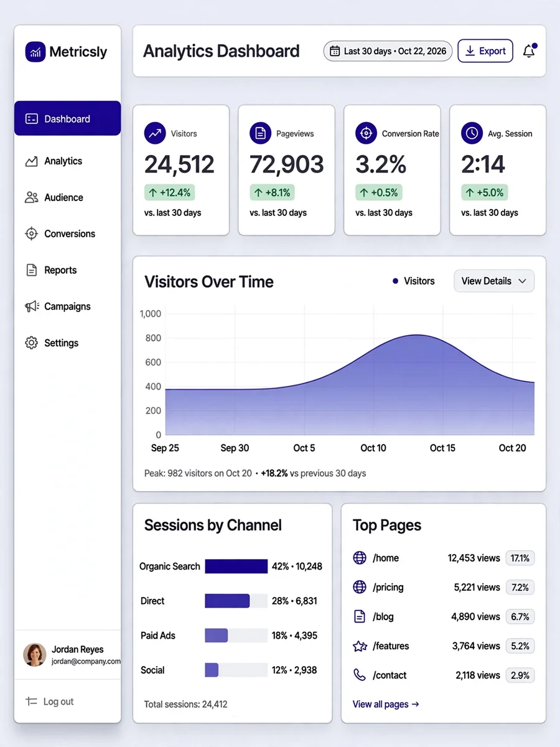Open the Last 30 days date picker

pos(388,51)
